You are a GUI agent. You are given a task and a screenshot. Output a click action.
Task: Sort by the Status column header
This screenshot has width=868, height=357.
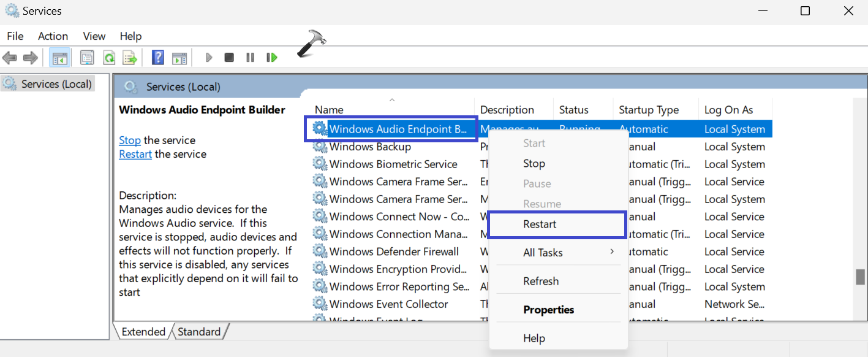(x=583, y=110)
